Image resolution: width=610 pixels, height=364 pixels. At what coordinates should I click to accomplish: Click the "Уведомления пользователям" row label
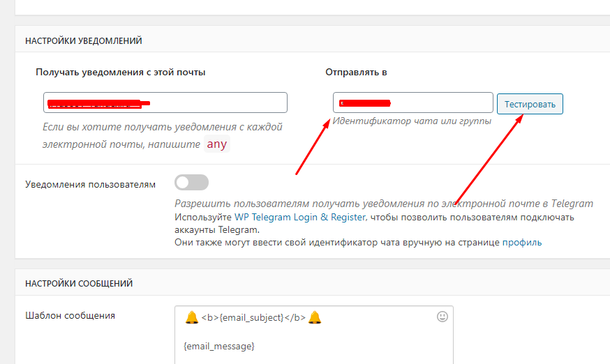(x=91, y=184)
